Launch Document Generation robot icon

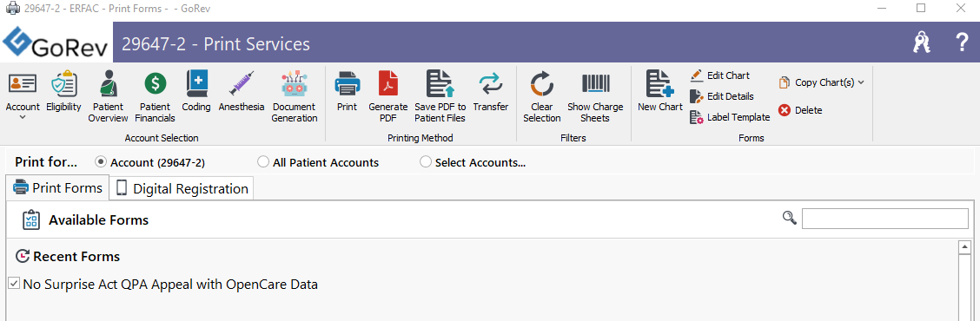[x=295, y=83]
